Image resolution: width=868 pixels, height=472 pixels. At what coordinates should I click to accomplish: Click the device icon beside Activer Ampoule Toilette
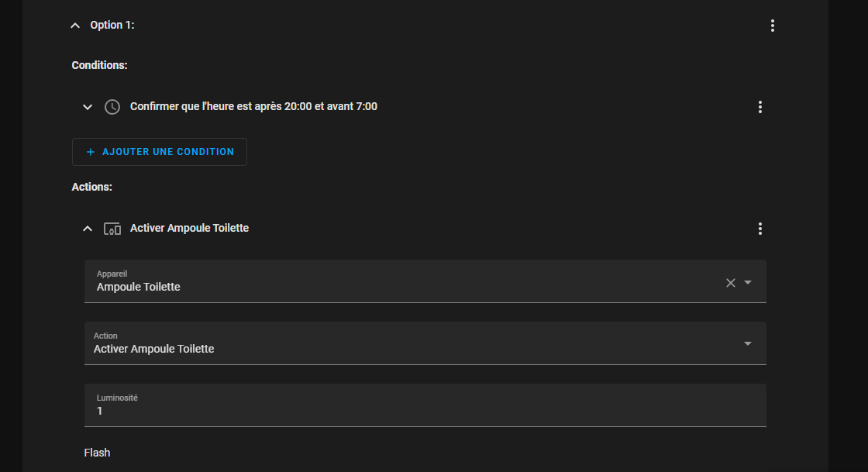pyautogui.click(x=112, y=229)
